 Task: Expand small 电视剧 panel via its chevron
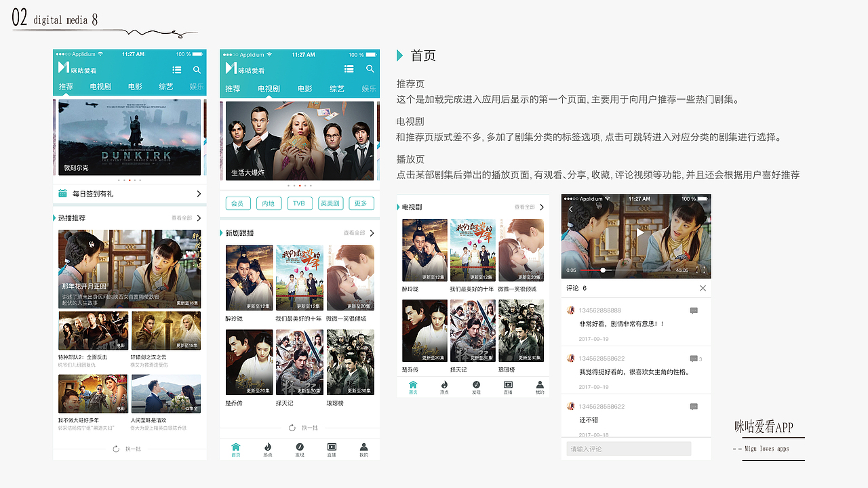tap(542, 207)
